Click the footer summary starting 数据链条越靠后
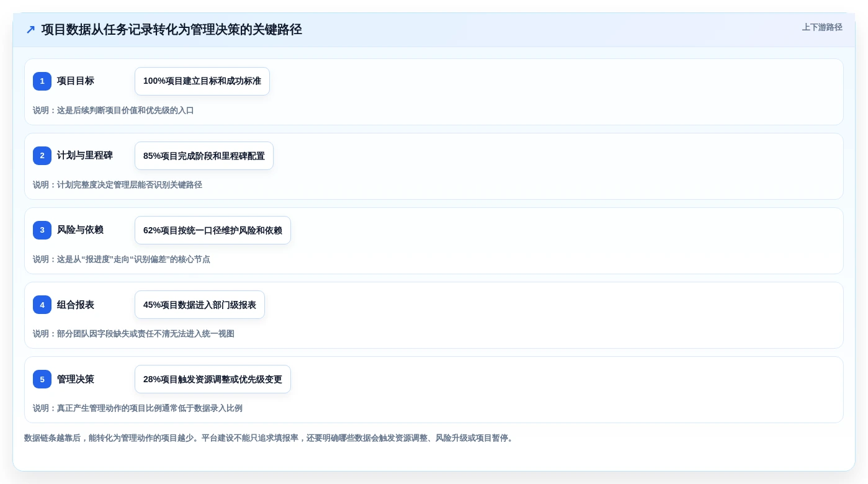 (x=270, y=438)
